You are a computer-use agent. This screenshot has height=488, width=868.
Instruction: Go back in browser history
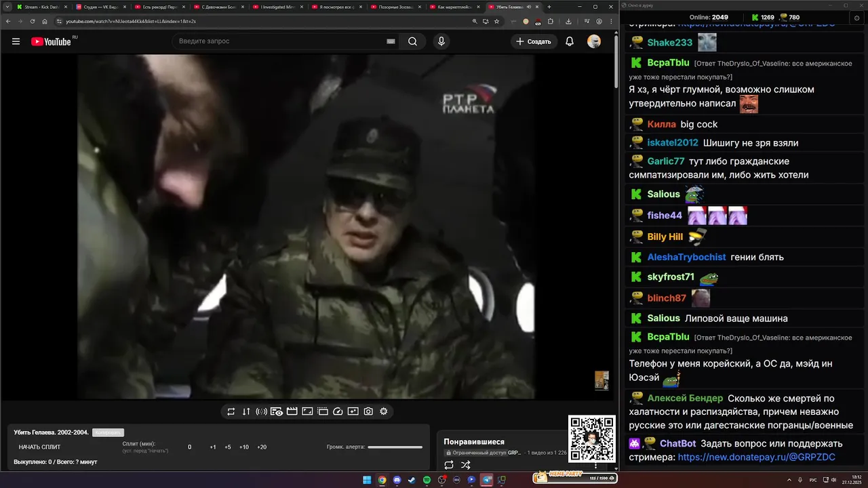(7, 21)
